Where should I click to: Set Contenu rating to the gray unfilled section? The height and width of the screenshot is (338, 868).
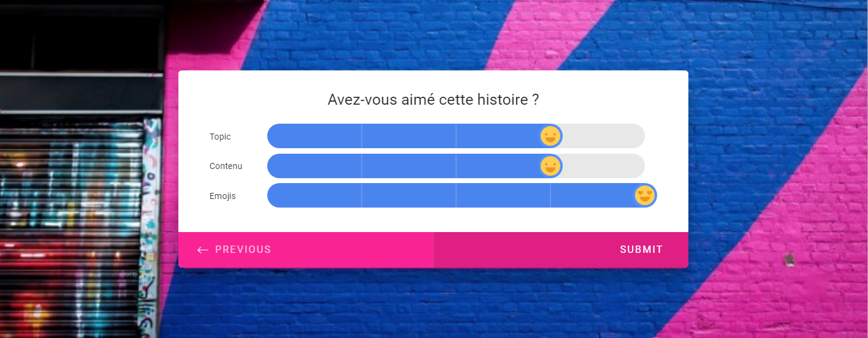[x=604, y=166]
